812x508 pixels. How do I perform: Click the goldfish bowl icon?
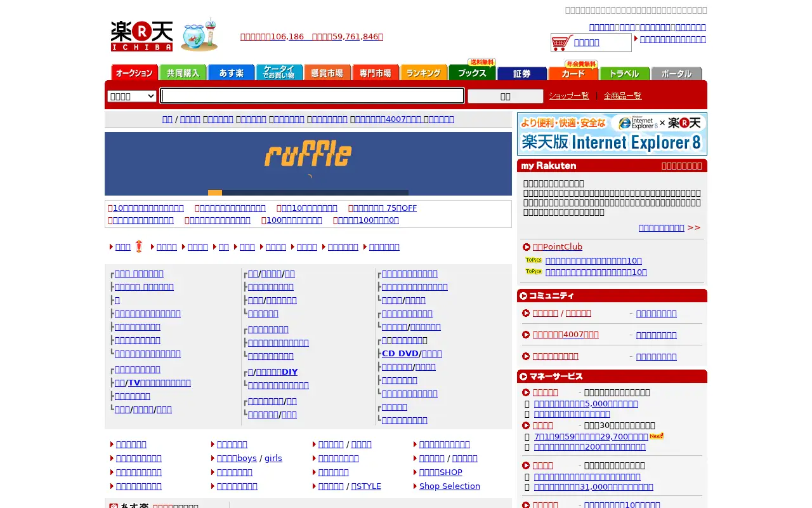[199, 36]
